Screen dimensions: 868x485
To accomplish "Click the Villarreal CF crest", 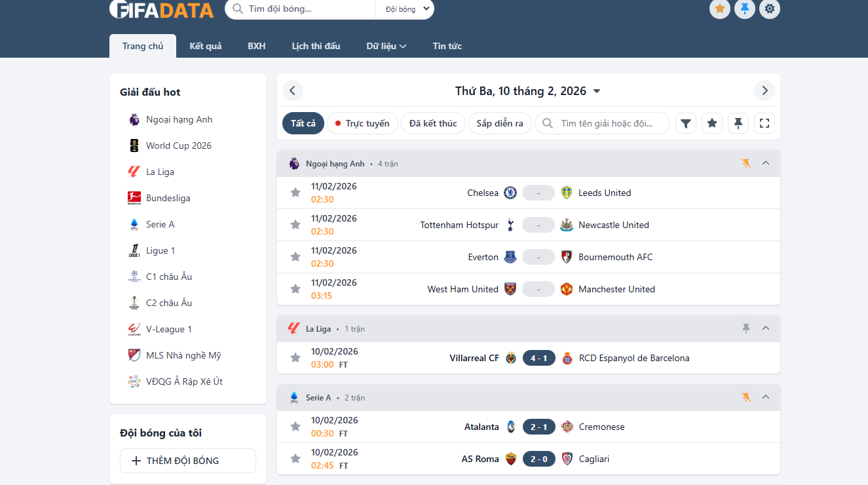I will (510, 358).
